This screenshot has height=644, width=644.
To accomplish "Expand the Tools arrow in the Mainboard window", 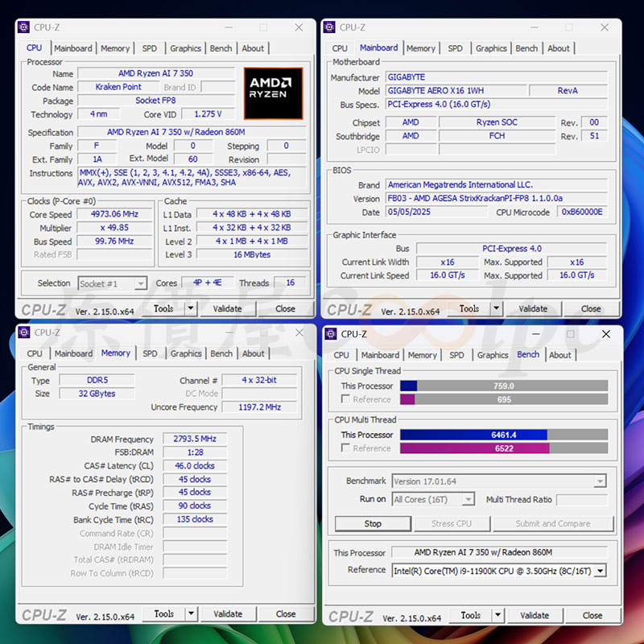I will click(x=496, y=308).
